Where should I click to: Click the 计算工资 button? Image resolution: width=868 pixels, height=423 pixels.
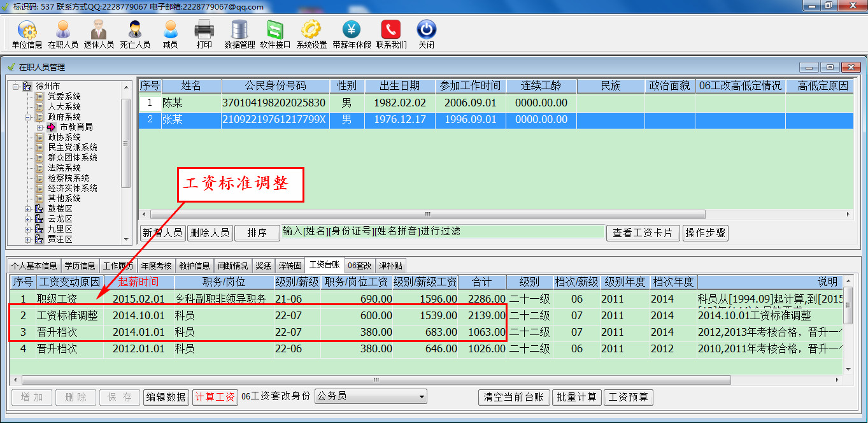pos(215,397)
